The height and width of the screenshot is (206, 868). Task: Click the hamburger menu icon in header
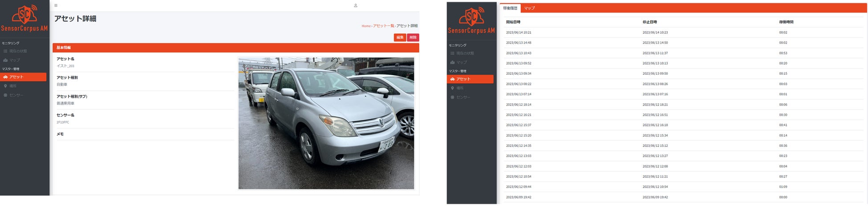coord(56,6)
